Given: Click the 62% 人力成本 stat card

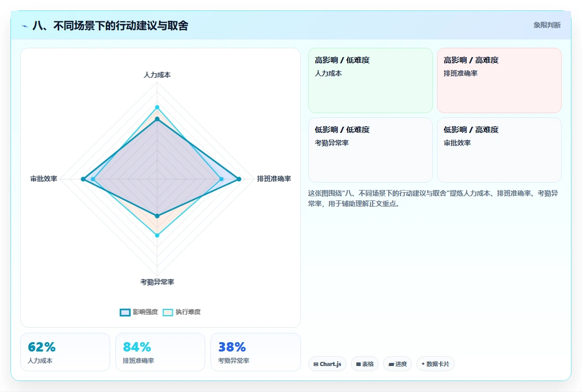Looking at the screenshot, I should [65, 352].
